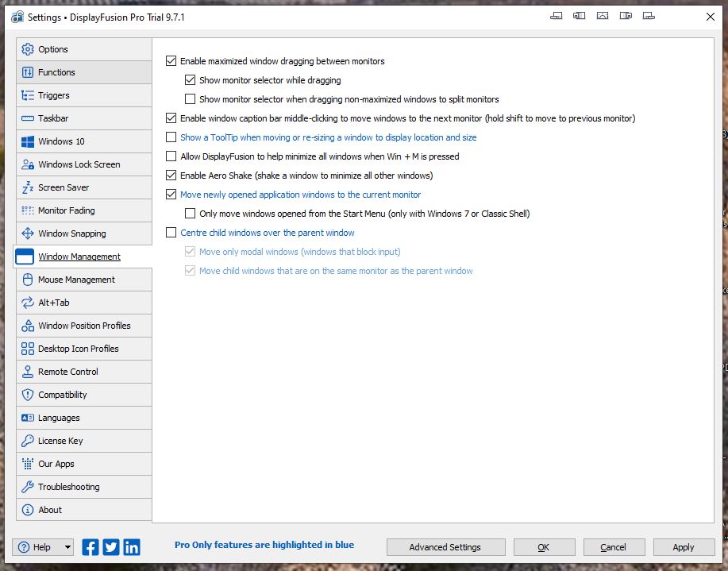Image resolution: width=728 pixels, height=571 pixels.
Task: Go to the Triggers tab
Action: [x=54, y=95]
